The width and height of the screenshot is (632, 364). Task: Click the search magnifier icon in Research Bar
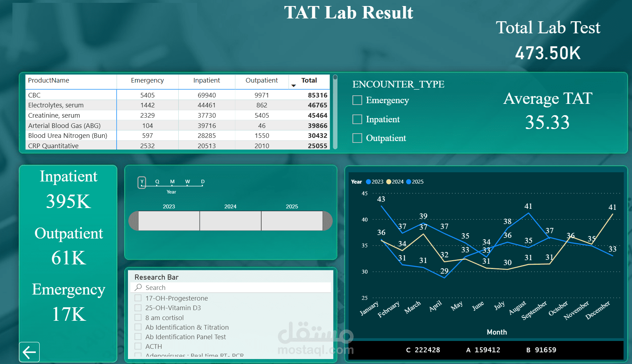click(139, 287)
